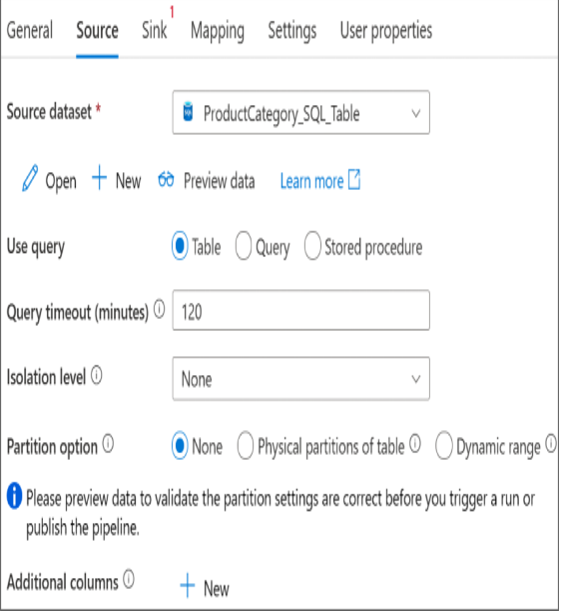Screen dimensions: 561x611
Task: Select the Stored procedure radio option
Action: pyautogui.click(x=312, y=246)
